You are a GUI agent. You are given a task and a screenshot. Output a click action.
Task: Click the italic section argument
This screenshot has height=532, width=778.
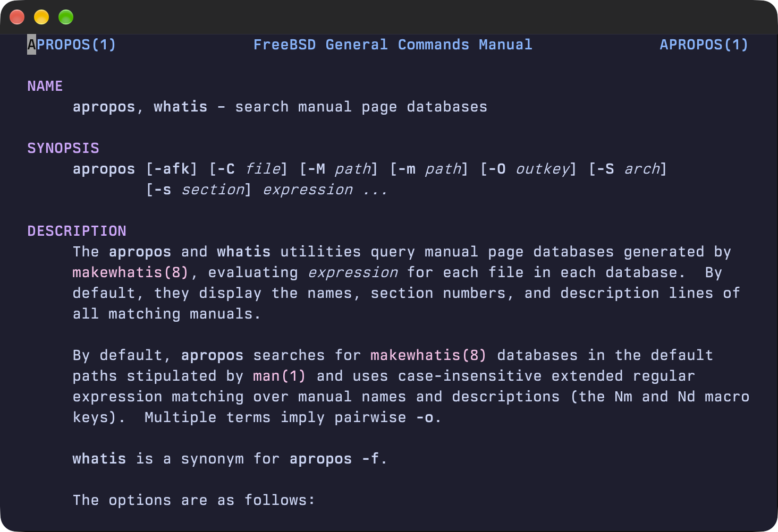pos(213,190)
